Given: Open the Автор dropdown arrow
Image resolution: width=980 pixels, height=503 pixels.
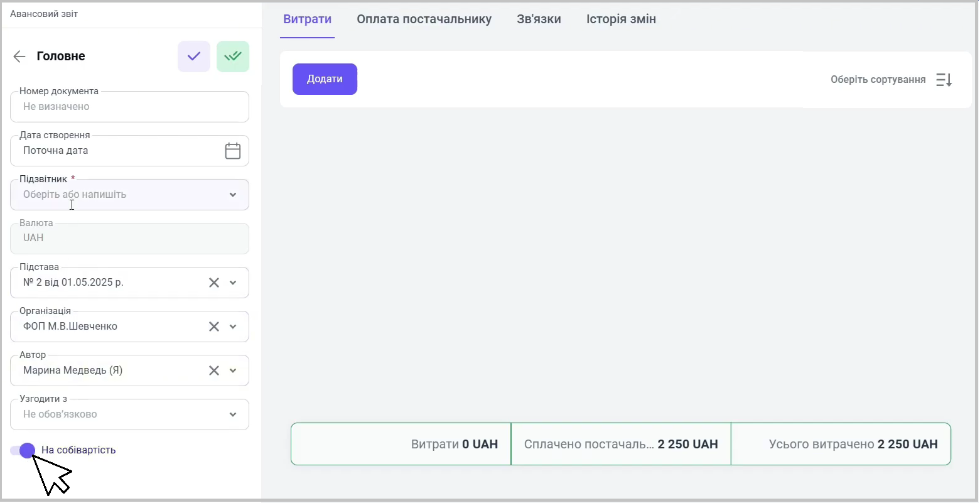Looking at the screenshot, I should coord(233,370).
